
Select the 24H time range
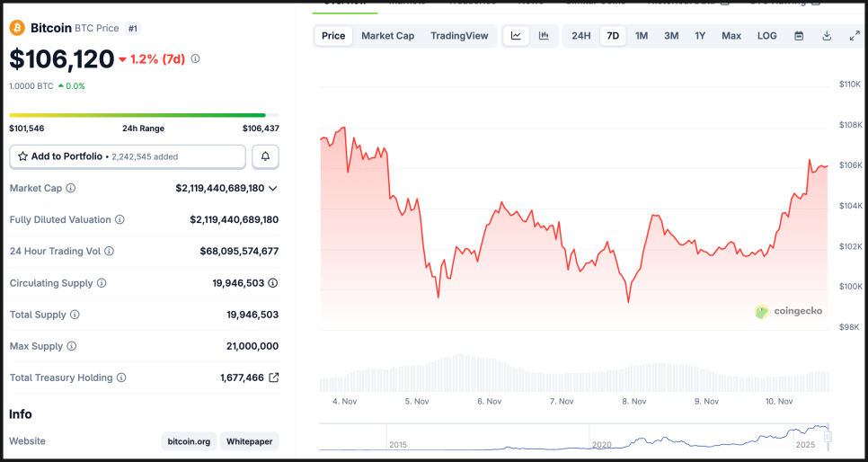pos(581,36)
